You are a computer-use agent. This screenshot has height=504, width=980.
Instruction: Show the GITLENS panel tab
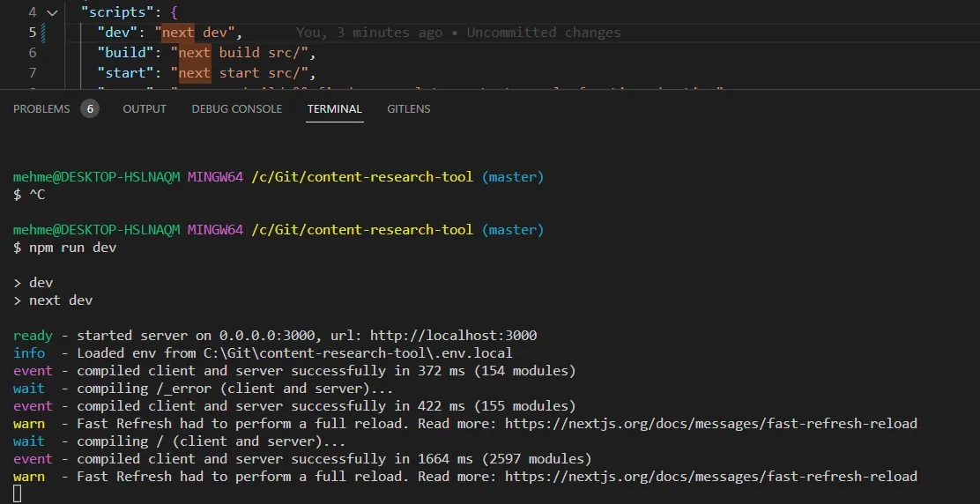pos(409,109)
